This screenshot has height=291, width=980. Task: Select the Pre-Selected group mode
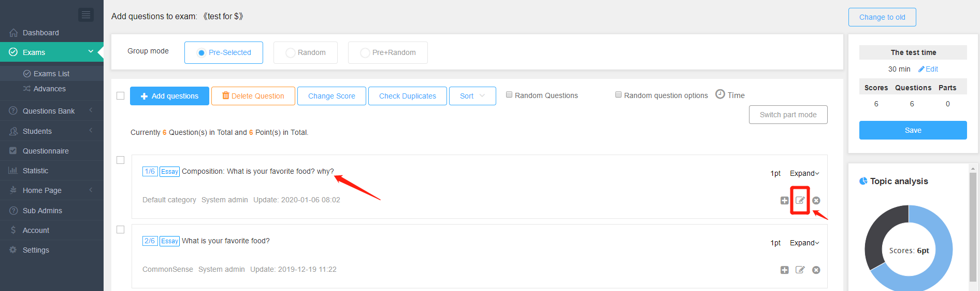click(x=224, y=52)
